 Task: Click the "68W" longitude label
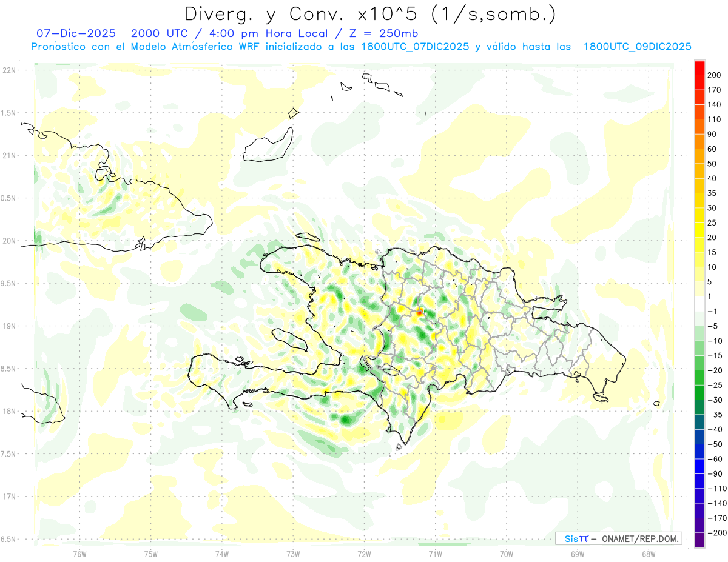(x=648, y=554)
